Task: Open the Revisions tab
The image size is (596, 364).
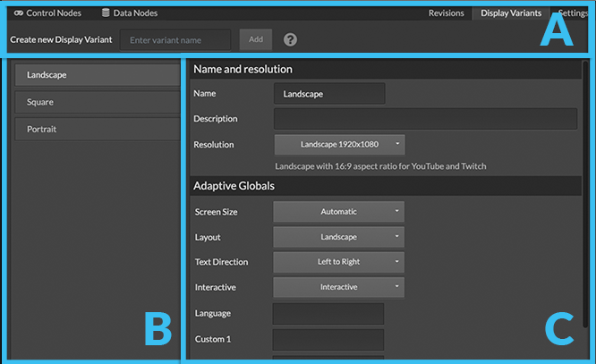Action: click(x=447, y=13)
